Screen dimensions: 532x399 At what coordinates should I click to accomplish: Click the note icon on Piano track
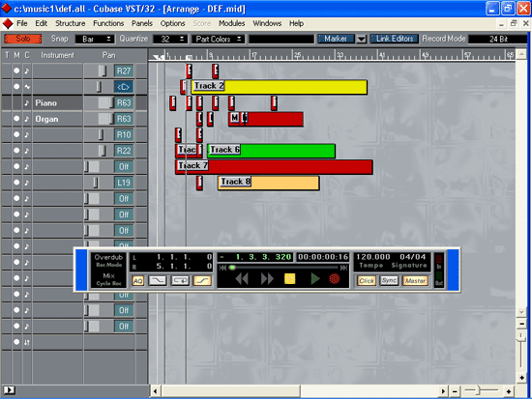click(27, 102)
